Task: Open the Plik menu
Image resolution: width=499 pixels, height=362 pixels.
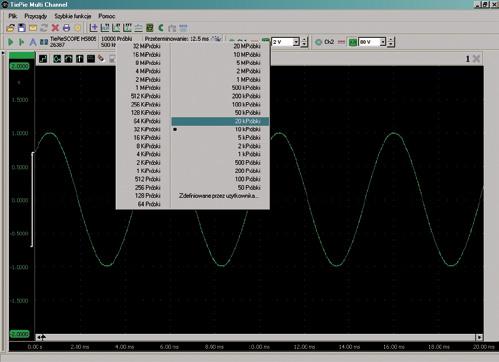Action: [x=13, y=16]
